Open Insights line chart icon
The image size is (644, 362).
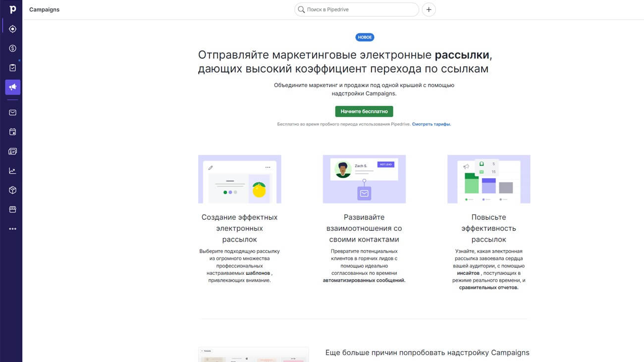click(x=12, y=171)
